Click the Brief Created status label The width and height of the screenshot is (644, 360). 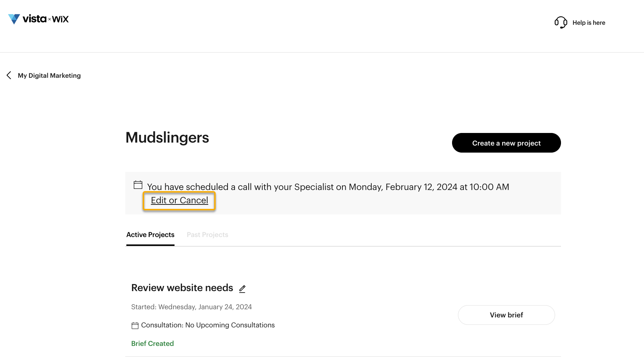[x=152, y=344]
